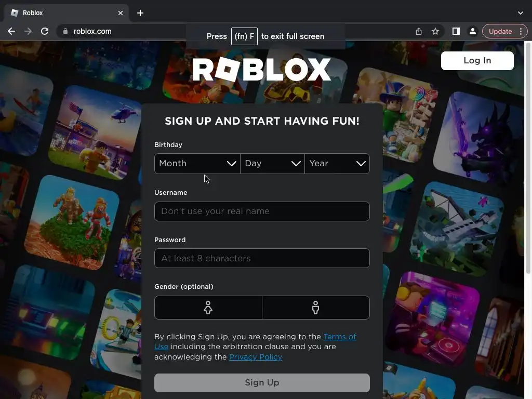Open the Terms of Use link

(340, 337)
